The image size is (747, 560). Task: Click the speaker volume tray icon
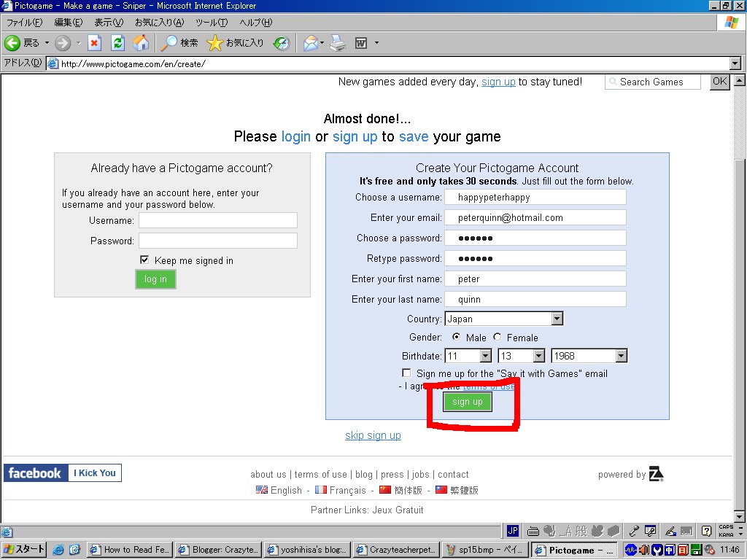(644, 550)
